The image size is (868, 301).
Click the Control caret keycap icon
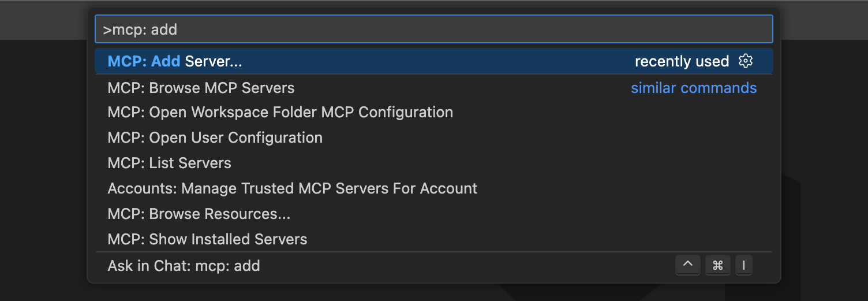coord(687,265)
